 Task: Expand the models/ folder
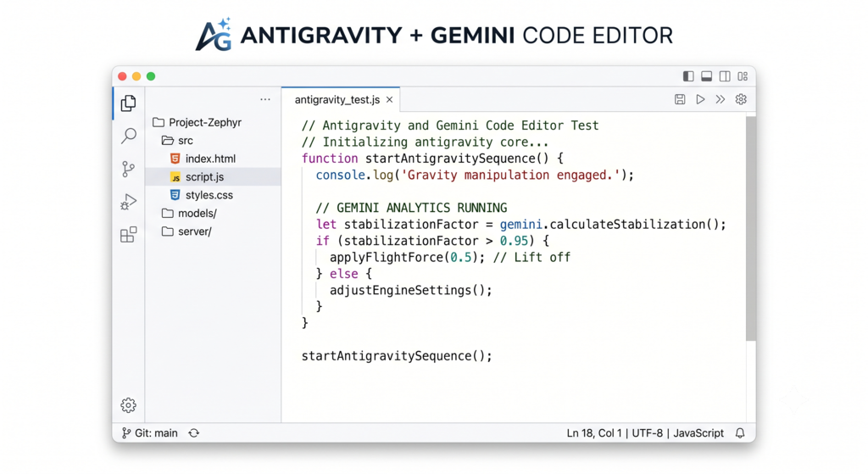click(x=189, y=213)
